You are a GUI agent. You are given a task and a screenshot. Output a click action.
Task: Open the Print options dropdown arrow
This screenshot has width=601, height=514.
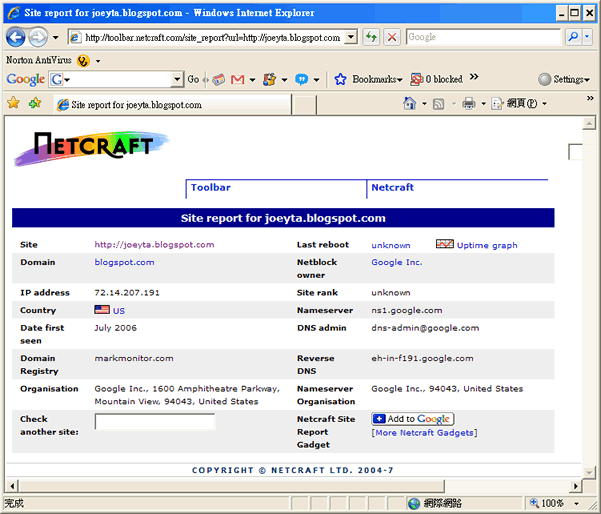[484, 103]
